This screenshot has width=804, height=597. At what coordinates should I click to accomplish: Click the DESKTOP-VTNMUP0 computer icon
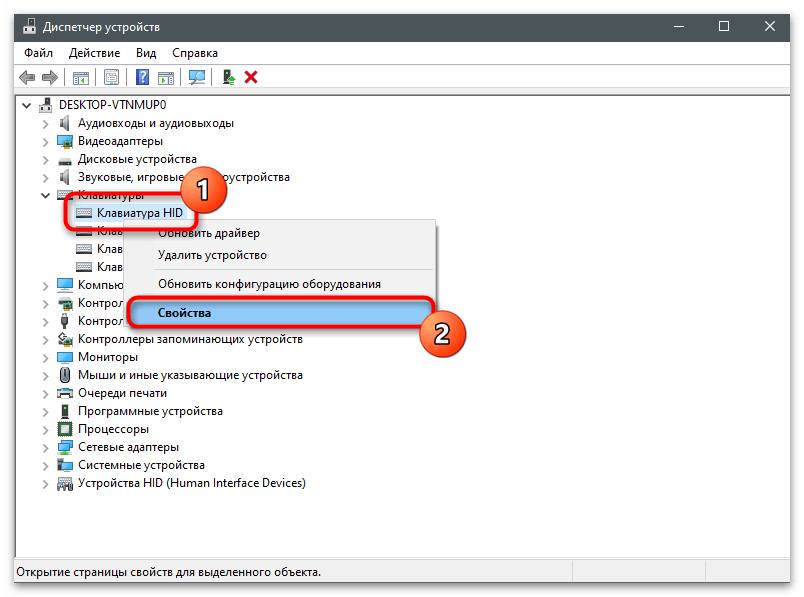pyautogui.click(x=46, y=105)
